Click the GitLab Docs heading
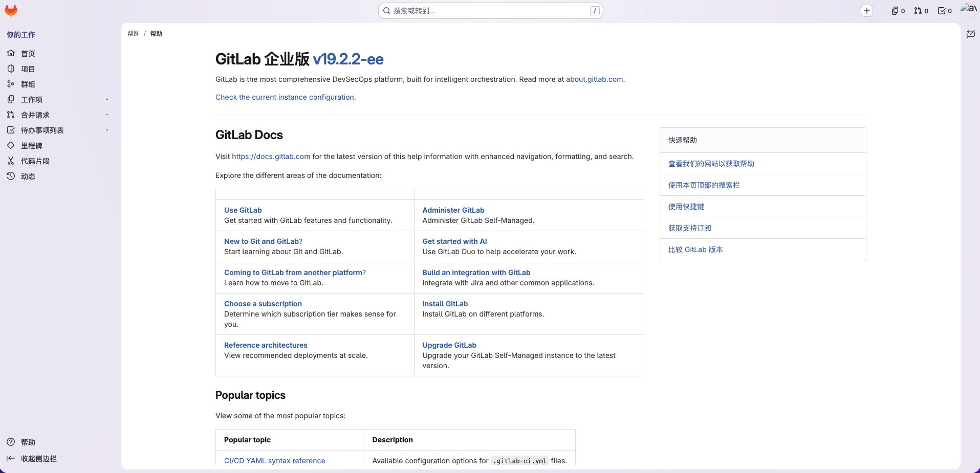Image resolution: width=980 pixels, height=473 pixels. pos(249,135)
